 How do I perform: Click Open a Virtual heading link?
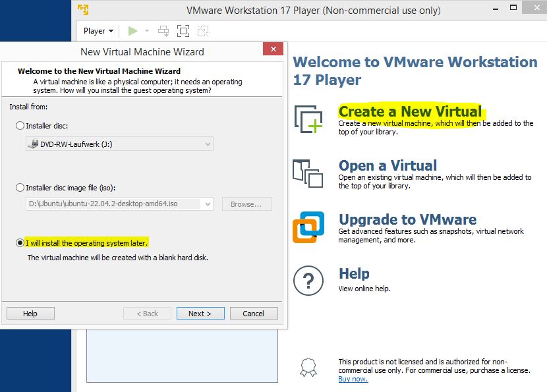388,165
